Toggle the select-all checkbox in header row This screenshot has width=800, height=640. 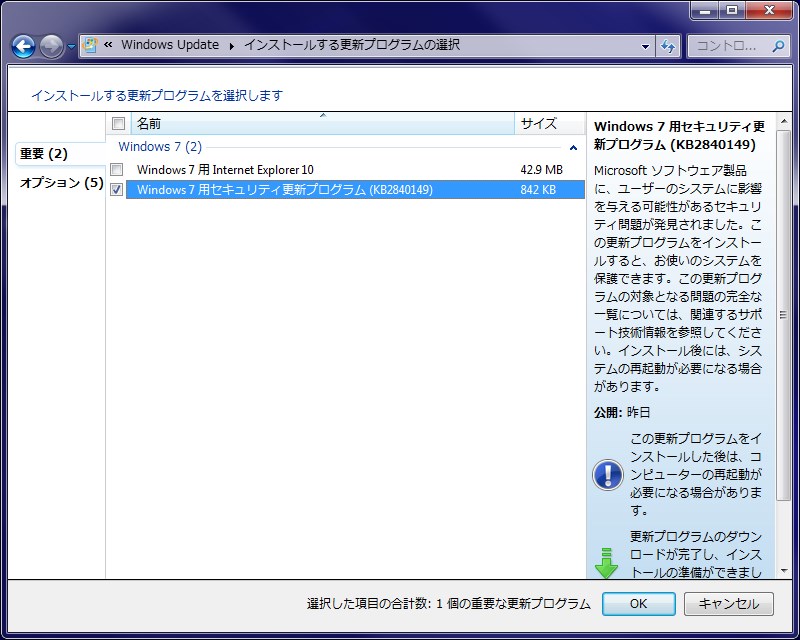[118, 124]
